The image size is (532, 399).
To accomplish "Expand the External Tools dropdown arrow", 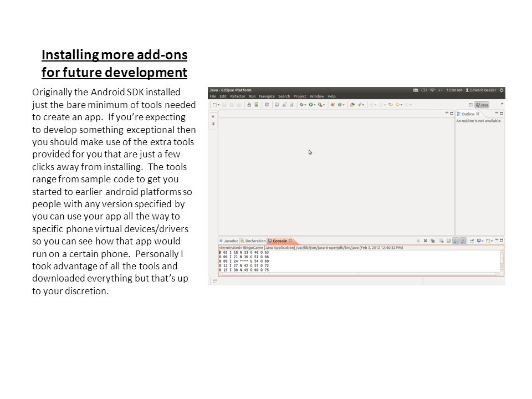I will 324,105.
